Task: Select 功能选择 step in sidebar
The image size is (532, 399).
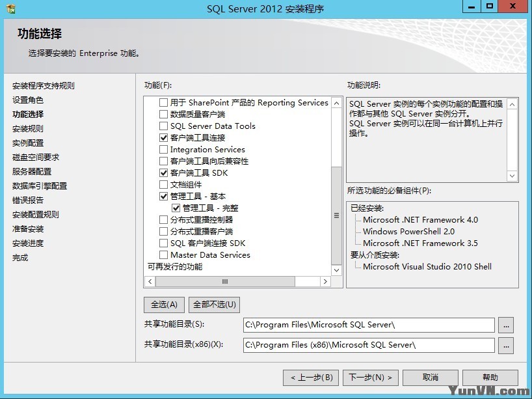Action: coord(28,114)
